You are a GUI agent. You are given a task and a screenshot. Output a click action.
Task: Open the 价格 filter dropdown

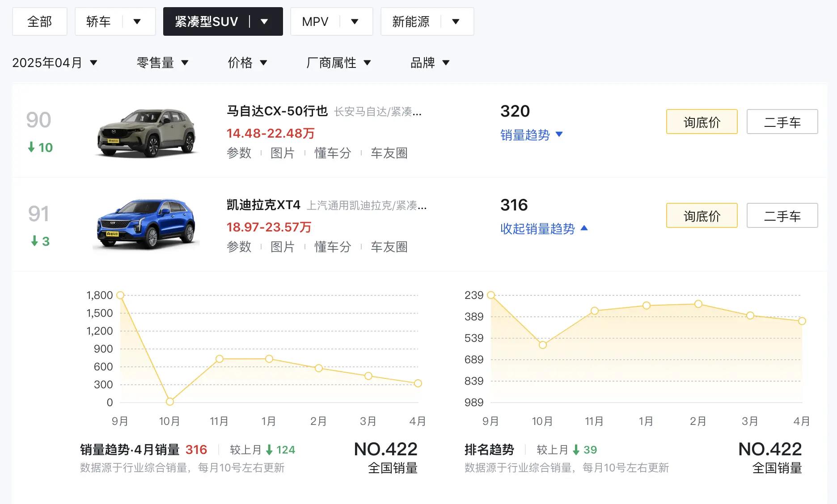[248, 63]
